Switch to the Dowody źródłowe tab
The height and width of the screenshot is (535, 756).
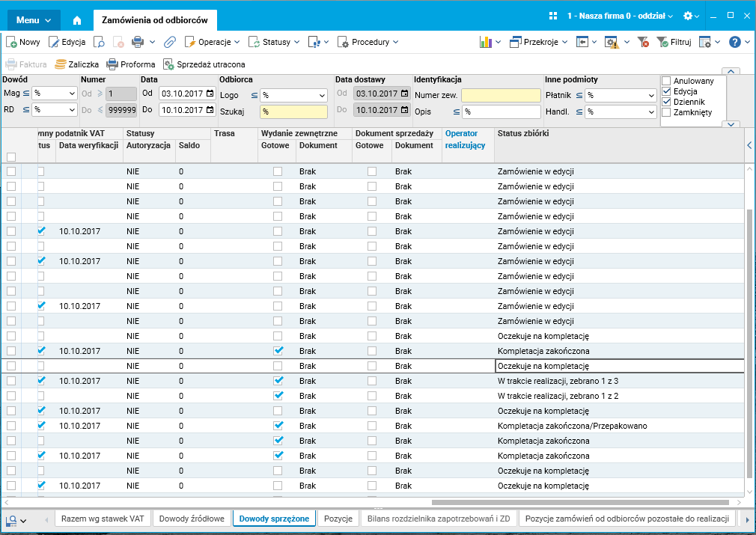coord(192,518)
